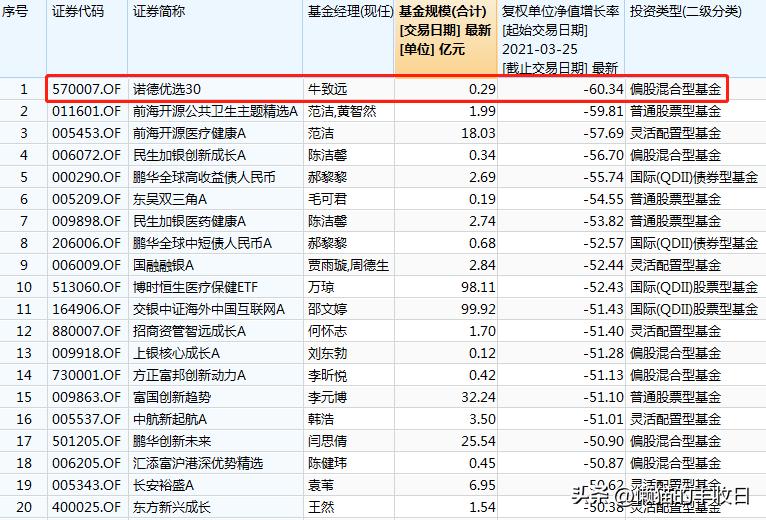Select fund 博时恒生医疗保健ETF
Viewport: 766px width, 520px height.
(x=195, y=287)
